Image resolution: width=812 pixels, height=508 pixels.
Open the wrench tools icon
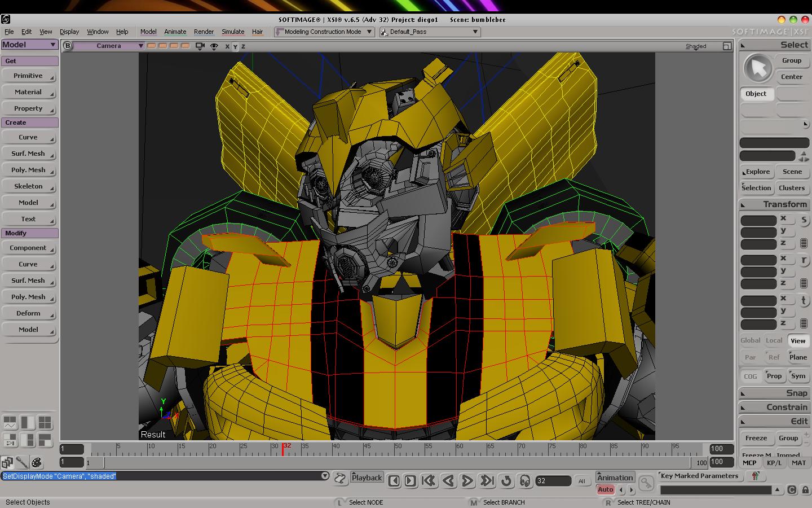tap(22, 463)
